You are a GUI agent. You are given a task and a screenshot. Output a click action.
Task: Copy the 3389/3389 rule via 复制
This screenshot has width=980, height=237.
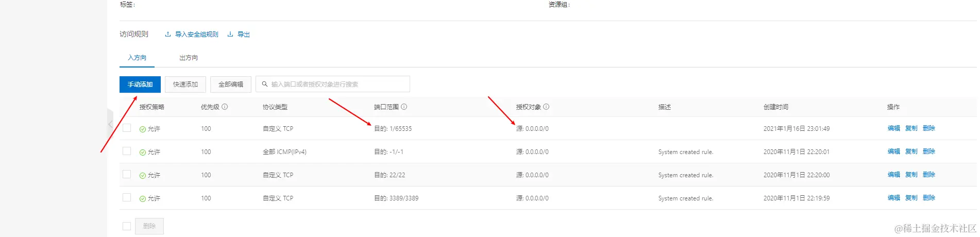pyautogui.click(x=911, y=198)
